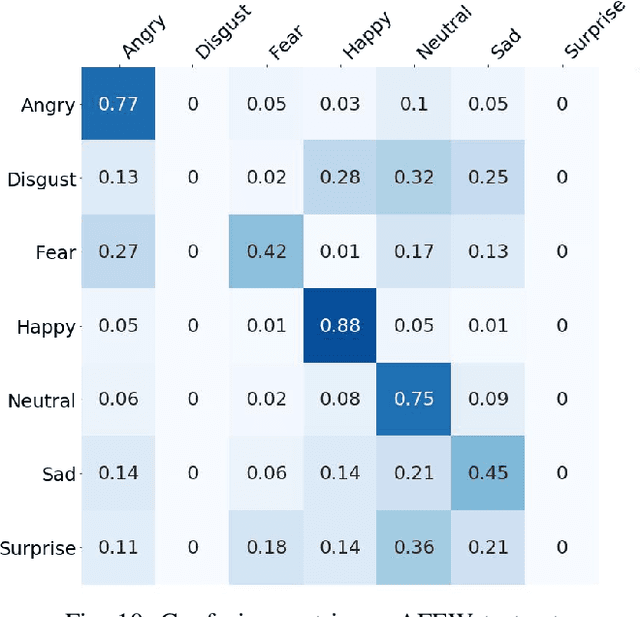Choose the 0.28 cell in Disgust row
The width and height of the screenshot is (640, 617).
coord(339,178)
